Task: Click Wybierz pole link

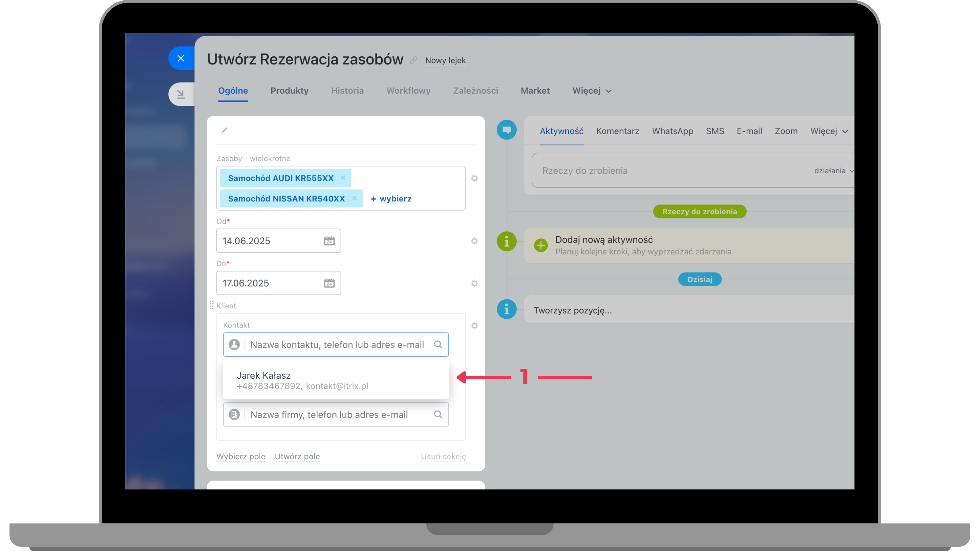Action: pyautogui.click(x=241, y=456)
